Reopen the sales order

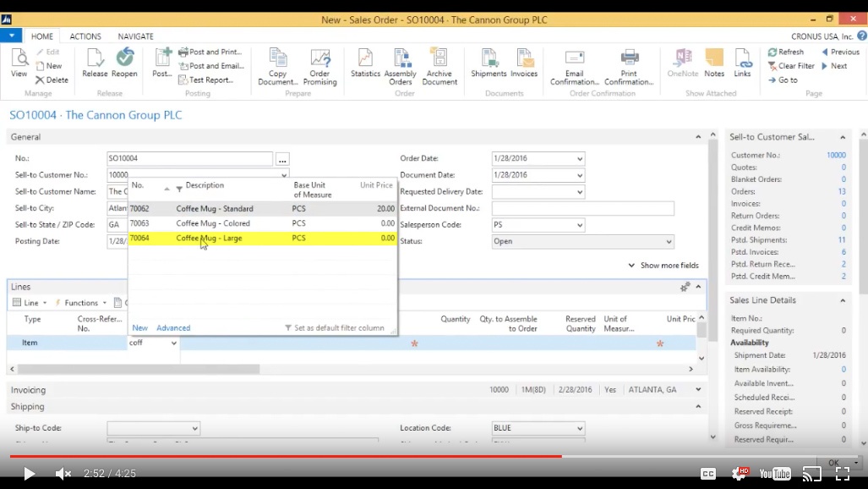[x=124, y=63]
